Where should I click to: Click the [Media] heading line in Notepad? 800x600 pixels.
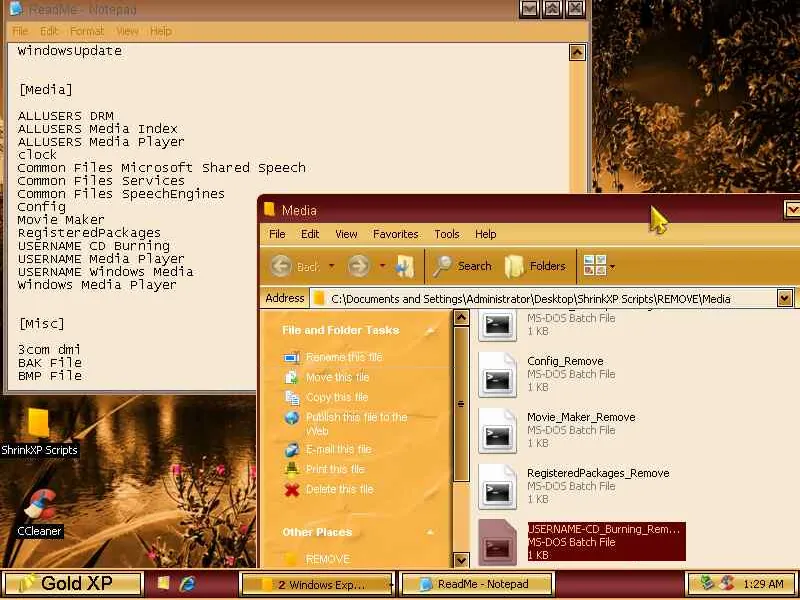click(x=45, y=90)
